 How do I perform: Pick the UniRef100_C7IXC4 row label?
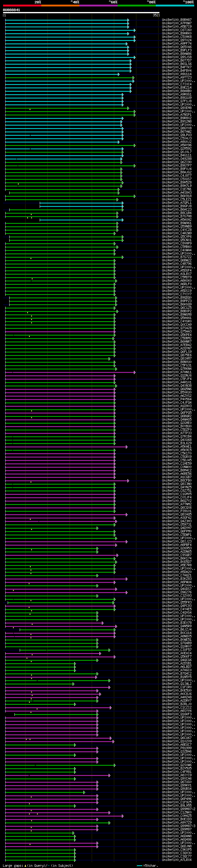(x=177, y=84)
